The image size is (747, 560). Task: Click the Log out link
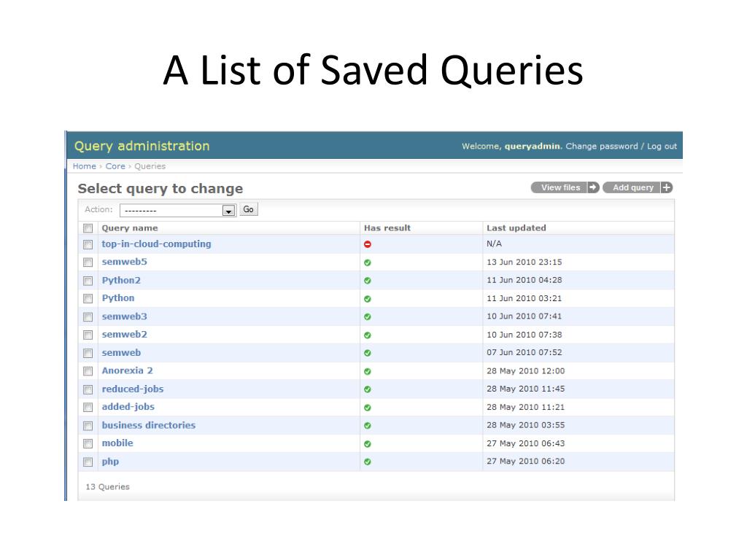click(662, 146)
